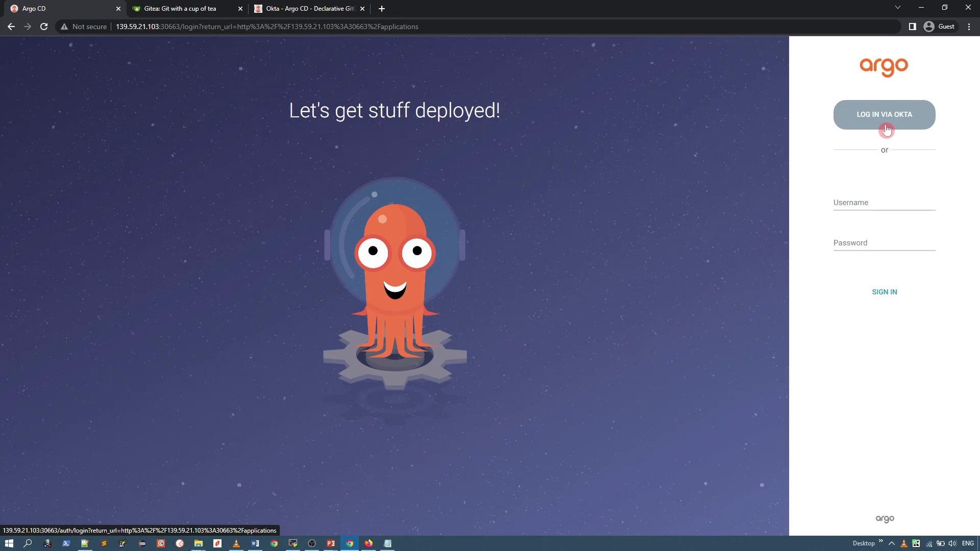The image size is (980, 551).
Task: Open a new browser tab
Action: (382, 9)
